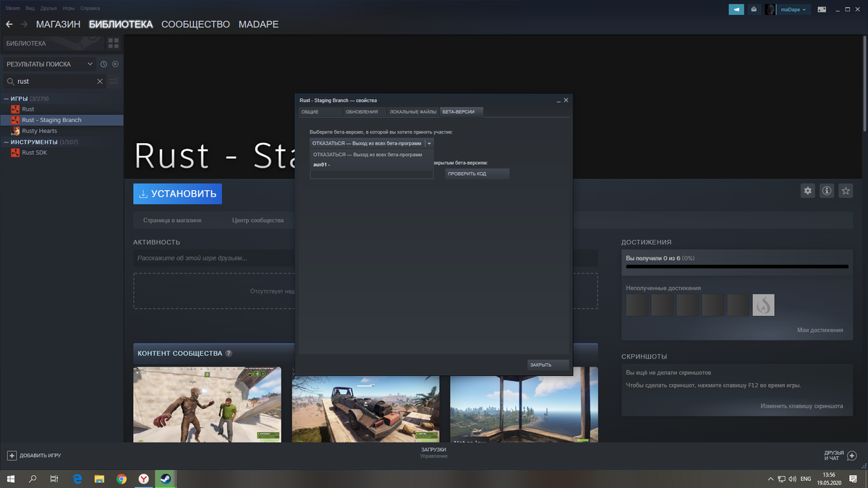Open community content help question mark
The height and width of the screenshot is (488, 868).
click(x=229, y=354)
